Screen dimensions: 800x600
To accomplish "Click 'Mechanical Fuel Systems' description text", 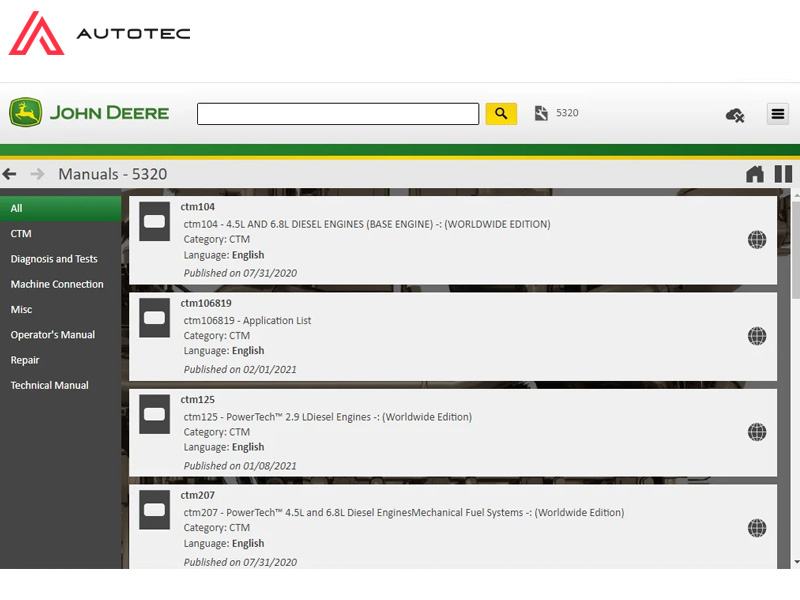I will pyautogui.click(x=467, y=512).
